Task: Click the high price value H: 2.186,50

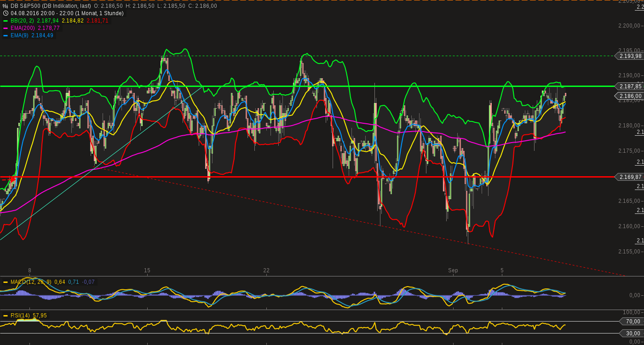Action: pyautogui.click(x=140, y=6)
